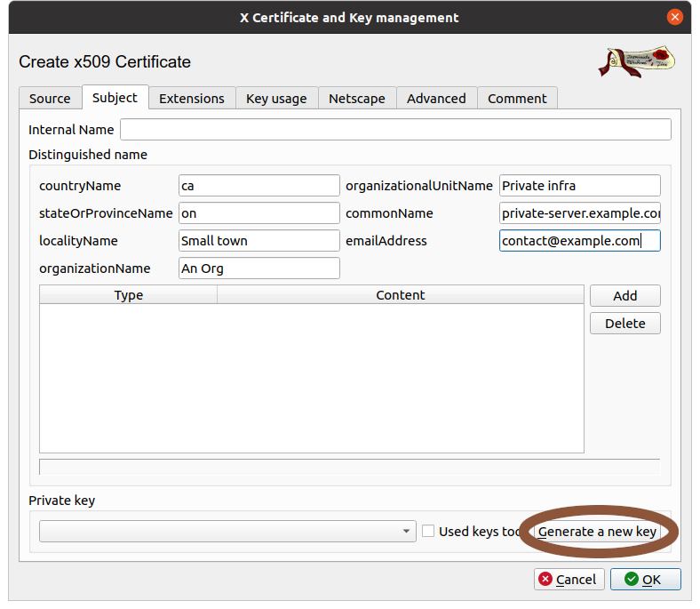Switch to the Advanced tab
Screen dimensions: 700x609
[436, 98]
